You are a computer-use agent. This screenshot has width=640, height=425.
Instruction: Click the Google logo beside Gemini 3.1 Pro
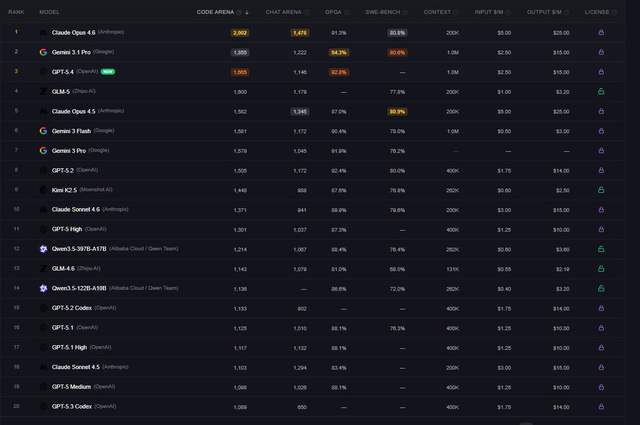[x=43, y=52]
